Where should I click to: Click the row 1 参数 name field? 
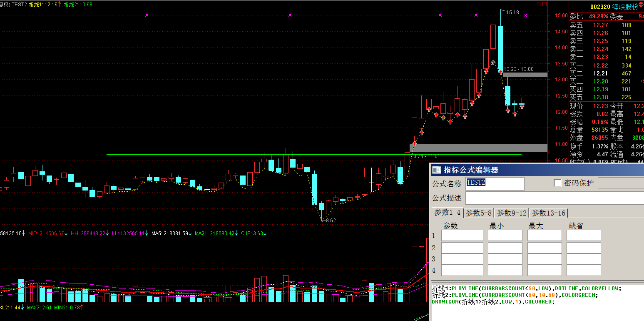click(462, 236)
